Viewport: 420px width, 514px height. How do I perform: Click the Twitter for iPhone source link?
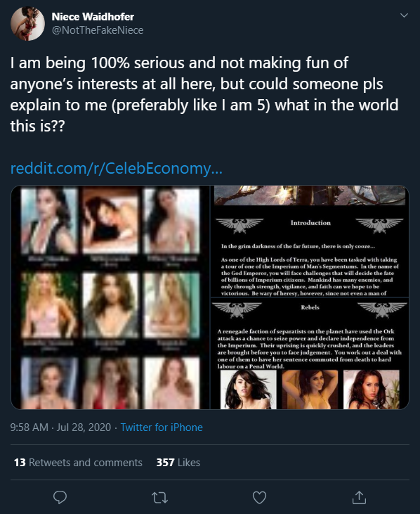(x=162, y=427)
